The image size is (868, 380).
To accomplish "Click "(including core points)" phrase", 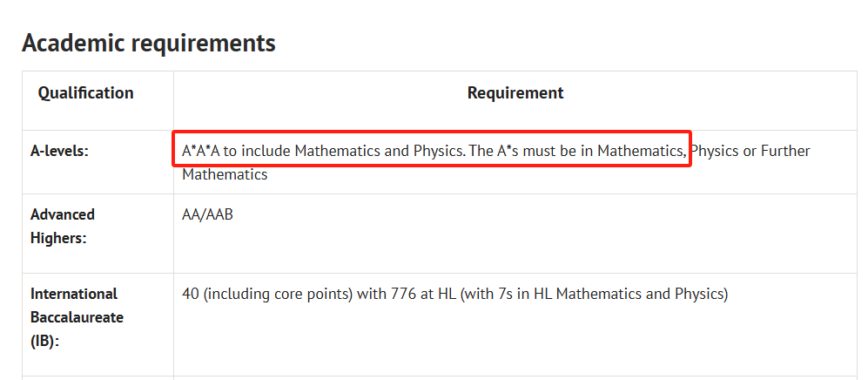I will pyautogui.click(x=278, y=294).
